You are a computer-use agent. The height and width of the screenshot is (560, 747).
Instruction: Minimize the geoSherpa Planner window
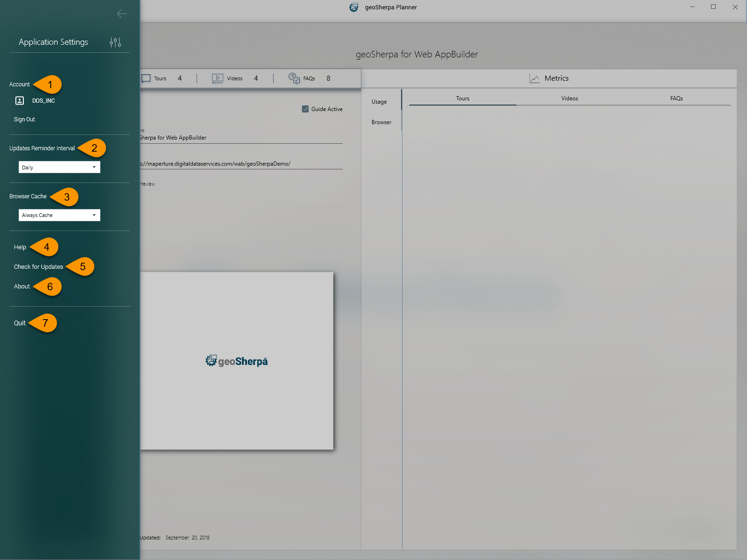pos(692,7)
